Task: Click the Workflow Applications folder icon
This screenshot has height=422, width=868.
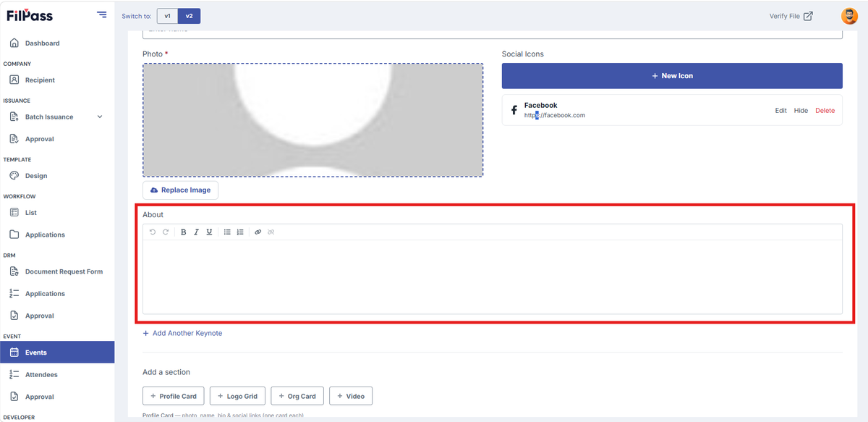Action: click(14, 235)
